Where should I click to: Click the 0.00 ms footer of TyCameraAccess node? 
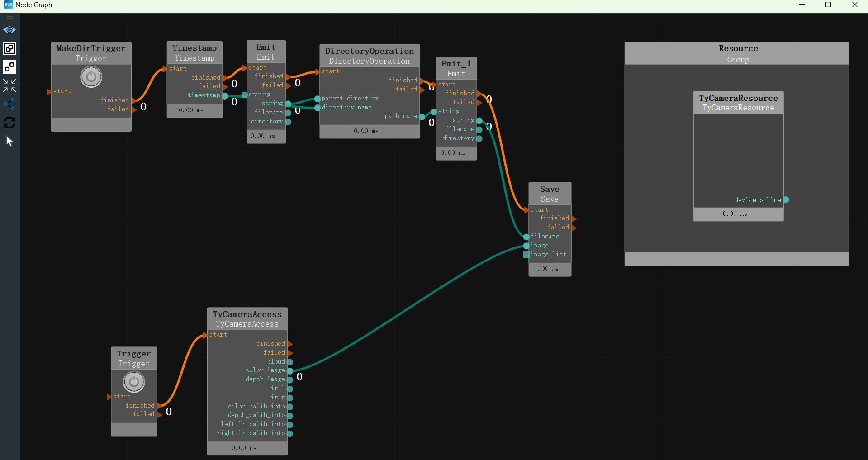pos(247,449)
